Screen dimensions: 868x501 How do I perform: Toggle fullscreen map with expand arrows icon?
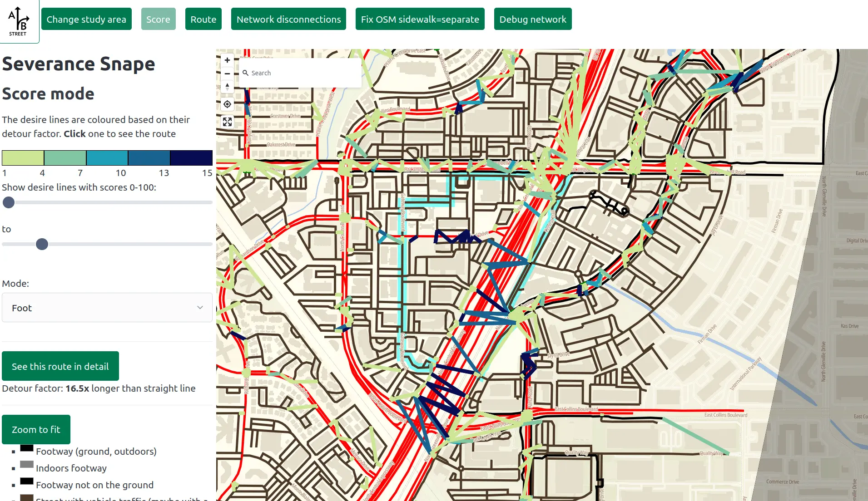(x=227, y=122)
